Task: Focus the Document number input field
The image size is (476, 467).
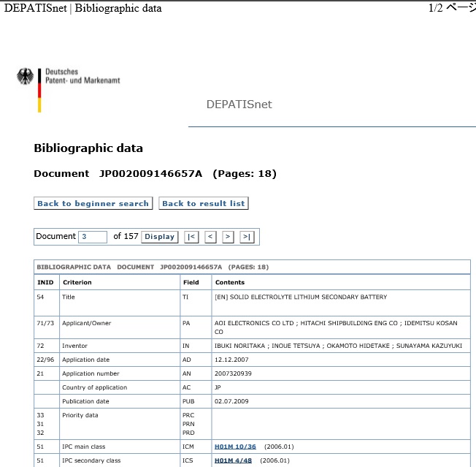Action: 93,237
